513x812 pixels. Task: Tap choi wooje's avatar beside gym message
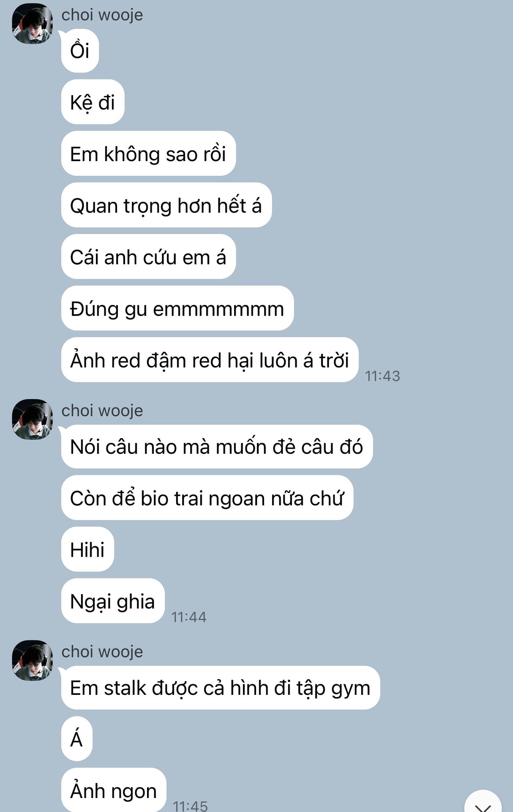pyautogui.click(x=32, y=660)
